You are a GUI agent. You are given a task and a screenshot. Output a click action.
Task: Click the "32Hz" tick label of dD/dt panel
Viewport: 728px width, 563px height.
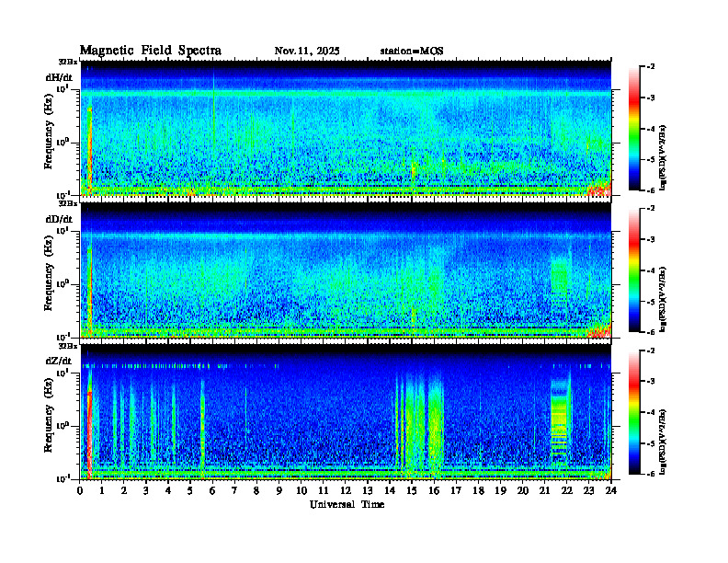pyautogui.click(x=67, y=203)
